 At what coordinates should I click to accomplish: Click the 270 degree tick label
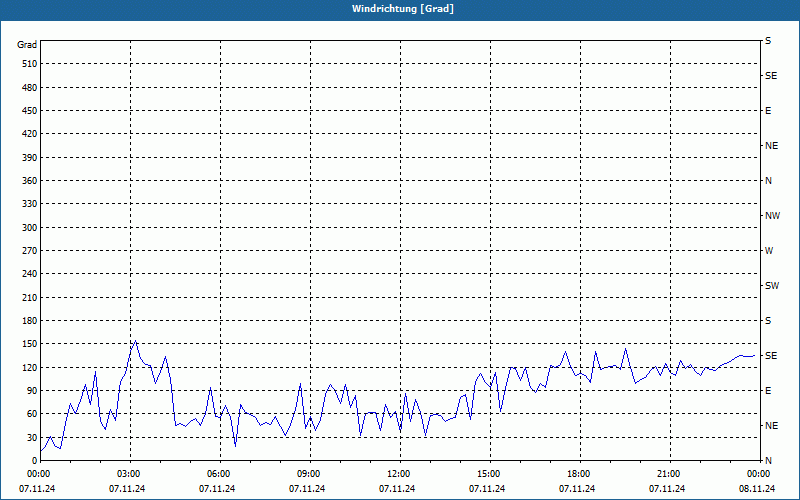(27, 251)
